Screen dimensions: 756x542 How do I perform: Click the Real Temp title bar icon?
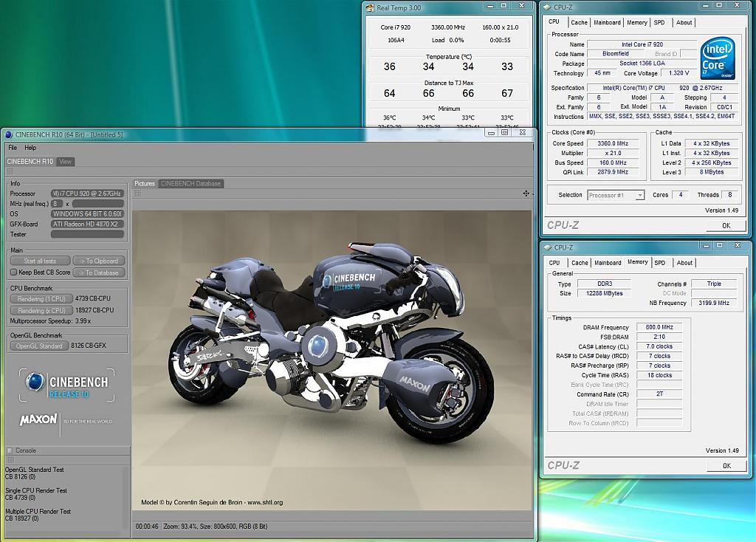[370, 7]
